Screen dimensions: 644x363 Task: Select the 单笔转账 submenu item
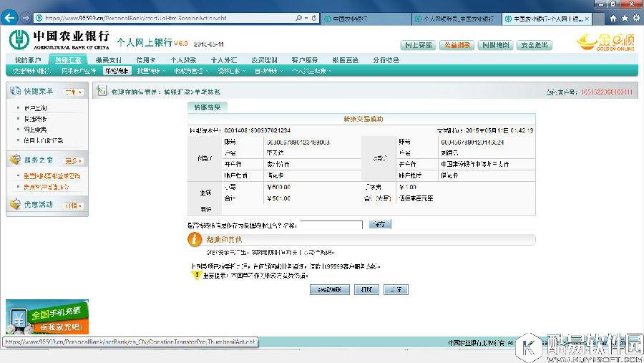tap(117, 71)
